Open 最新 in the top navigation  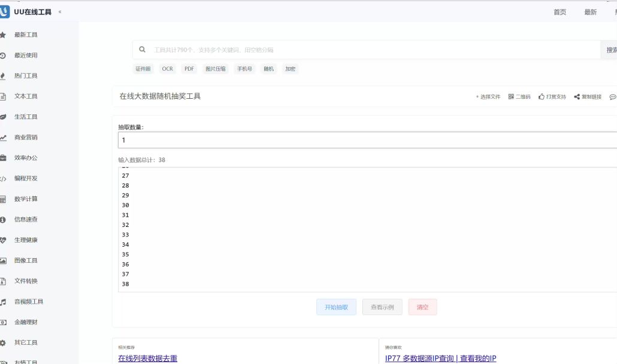pyautogui.click(x=590, y=12)
